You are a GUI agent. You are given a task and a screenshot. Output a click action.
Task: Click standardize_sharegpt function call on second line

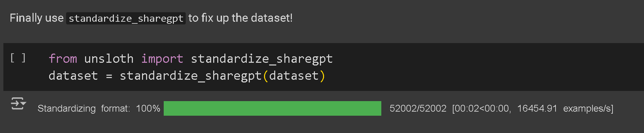pos(190,76)
